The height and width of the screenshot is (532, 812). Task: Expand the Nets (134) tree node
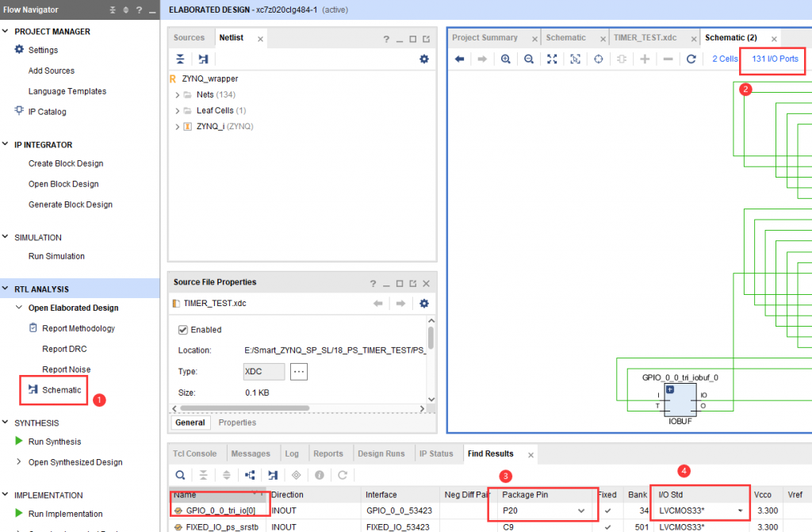[178, 95]
